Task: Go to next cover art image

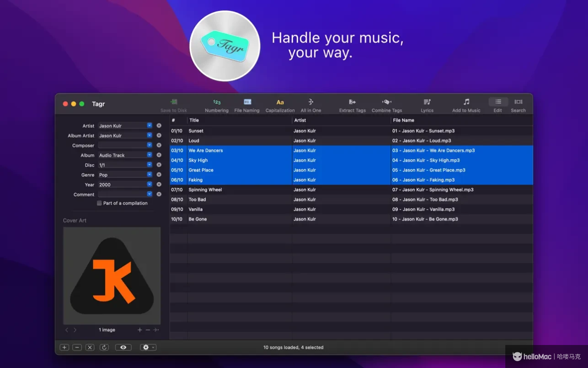Action: (75, 330)
